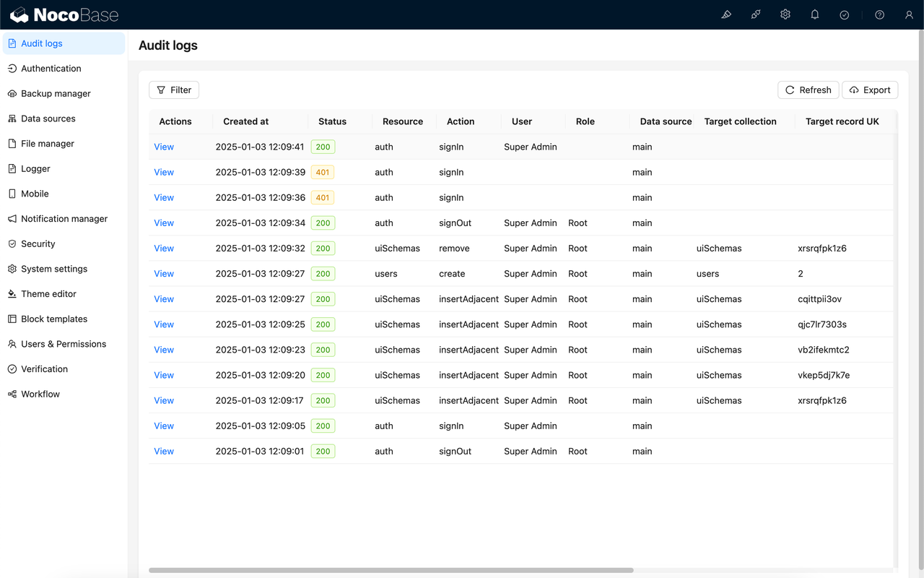924x578 pixels.
Task: View the 401 log at 12:09:39
Action: pyautogui.click(x=164, y=172)
